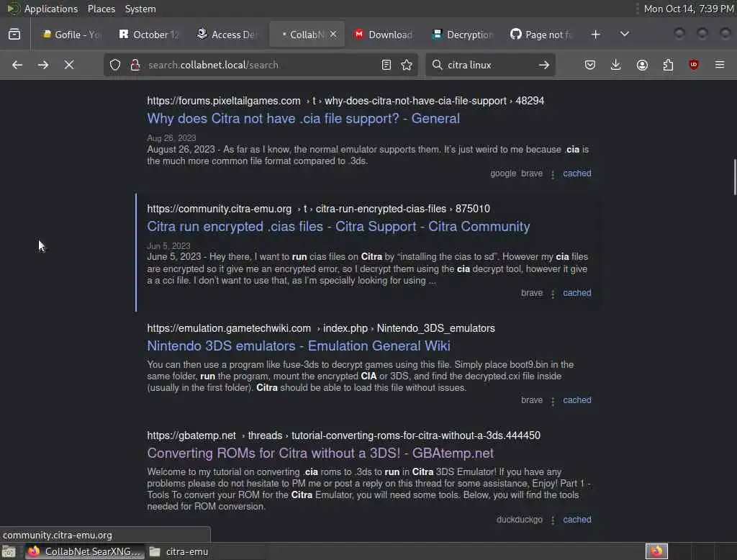Open cached link for citra-emu community result
This screenshot has height=560, width=737.
pos(577,293)
